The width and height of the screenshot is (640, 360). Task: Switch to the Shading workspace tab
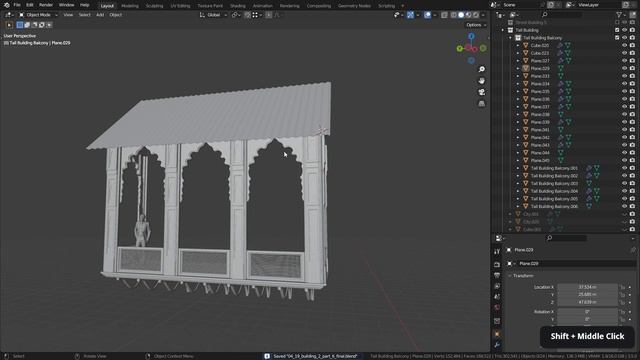coord(238,6)
